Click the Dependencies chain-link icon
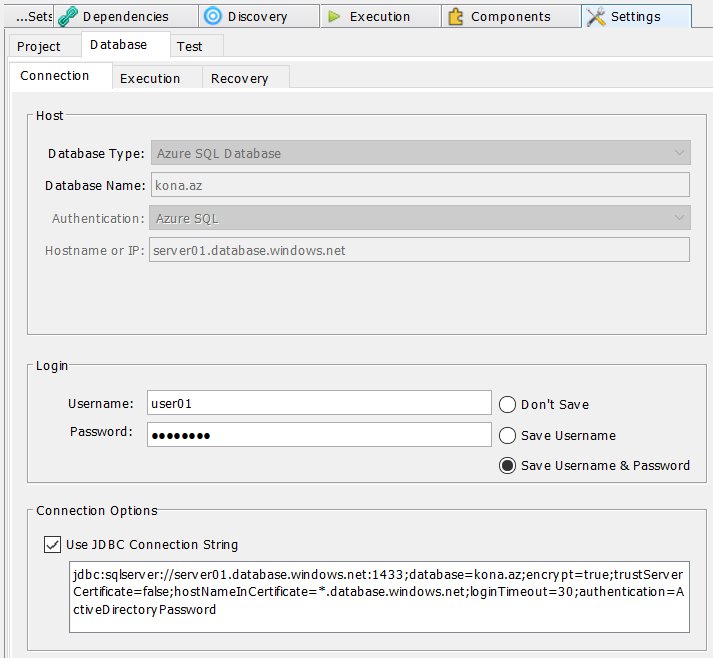Screen dimensions: 713x658 tap(68, 17)
